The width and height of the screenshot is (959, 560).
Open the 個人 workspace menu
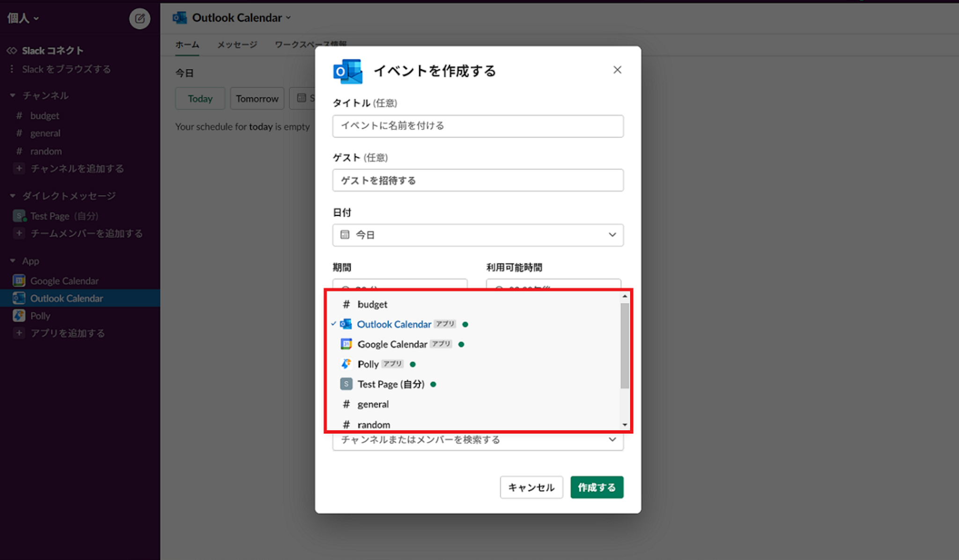(22, 18)
